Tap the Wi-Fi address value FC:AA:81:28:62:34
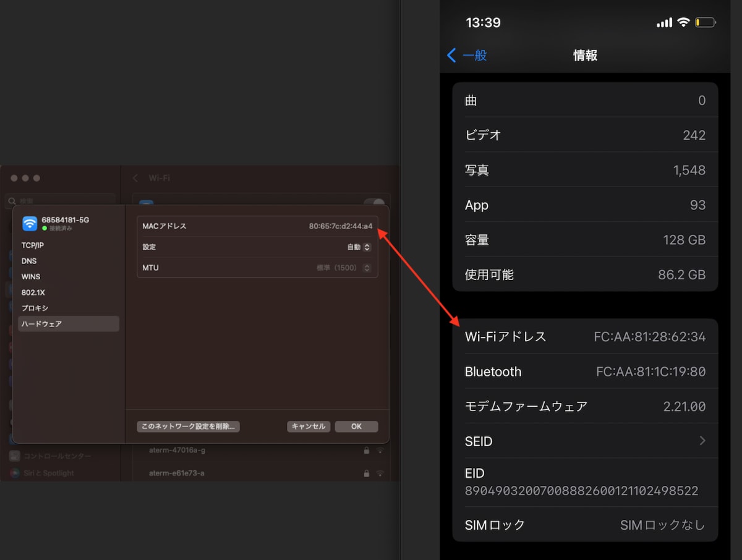The height and width of the screenshot is (560, 742). pos(650,337)
